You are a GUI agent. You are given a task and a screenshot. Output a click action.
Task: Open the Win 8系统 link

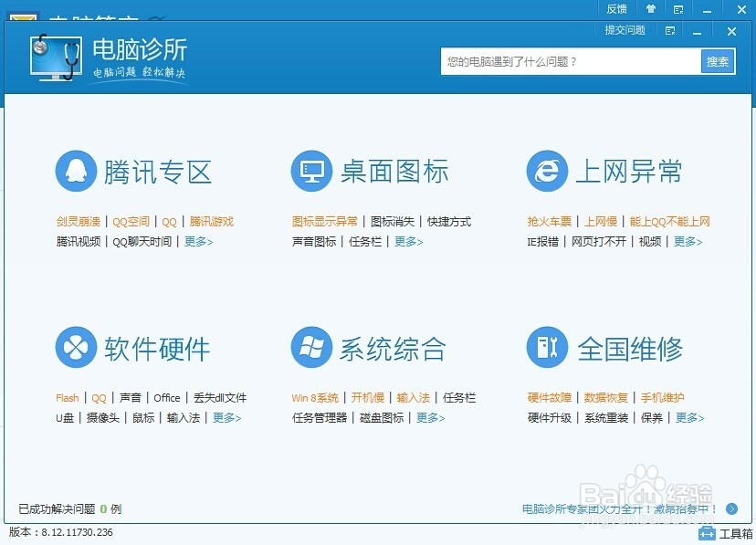[x=315, y=398]
